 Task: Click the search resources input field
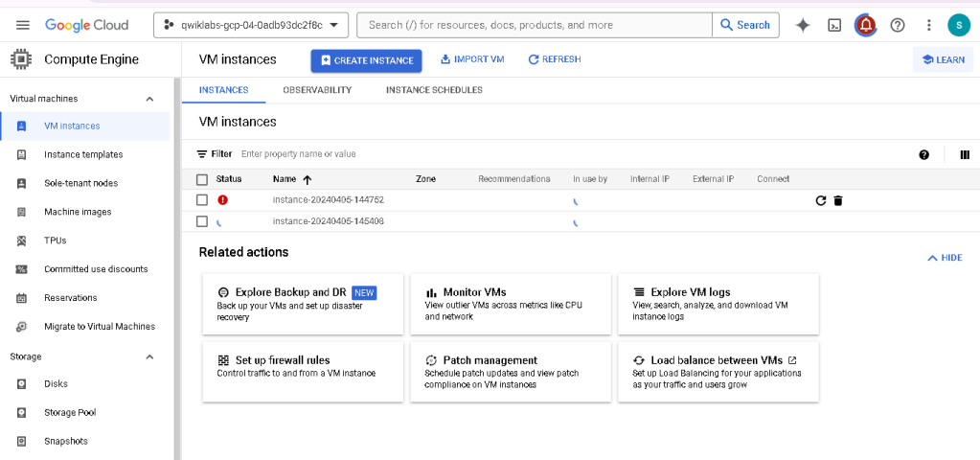[535, 25]
